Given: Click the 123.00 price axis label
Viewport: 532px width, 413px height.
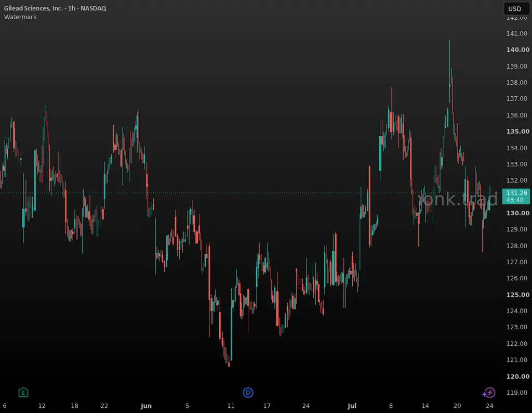Looking at the screenshot, I should point(517,327).
